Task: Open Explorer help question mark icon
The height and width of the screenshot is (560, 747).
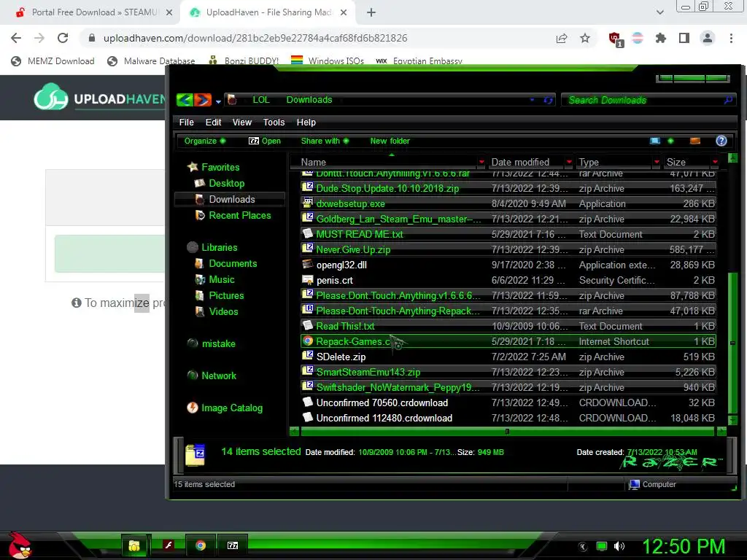Action: point(721,141)
